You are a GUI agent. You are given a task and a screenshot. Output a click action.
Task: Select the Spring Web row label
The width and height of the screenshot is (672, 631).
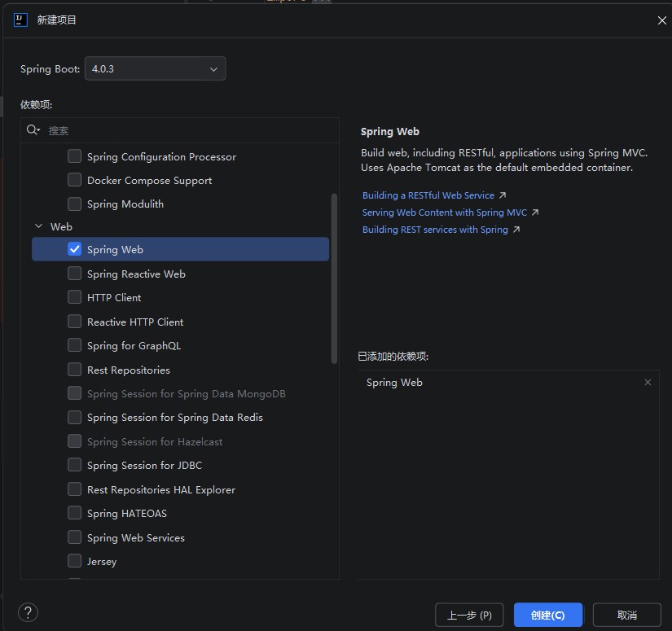(115, 250)
